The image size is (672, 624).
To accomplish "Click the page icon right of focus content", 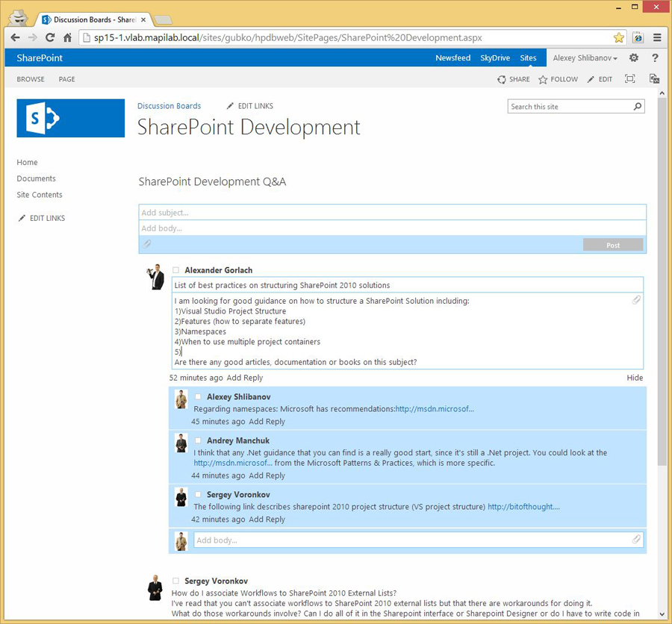I will pos(654,79).
